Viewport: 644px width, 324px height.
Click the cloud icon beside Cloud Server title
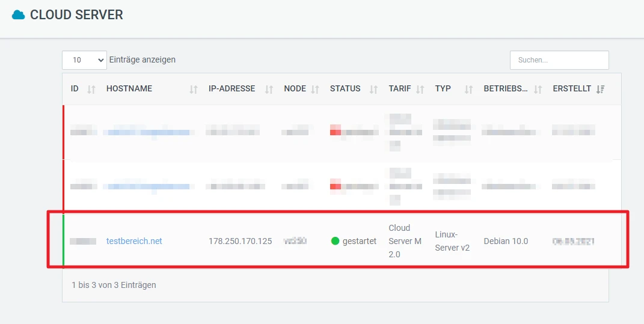coord(19,15)
